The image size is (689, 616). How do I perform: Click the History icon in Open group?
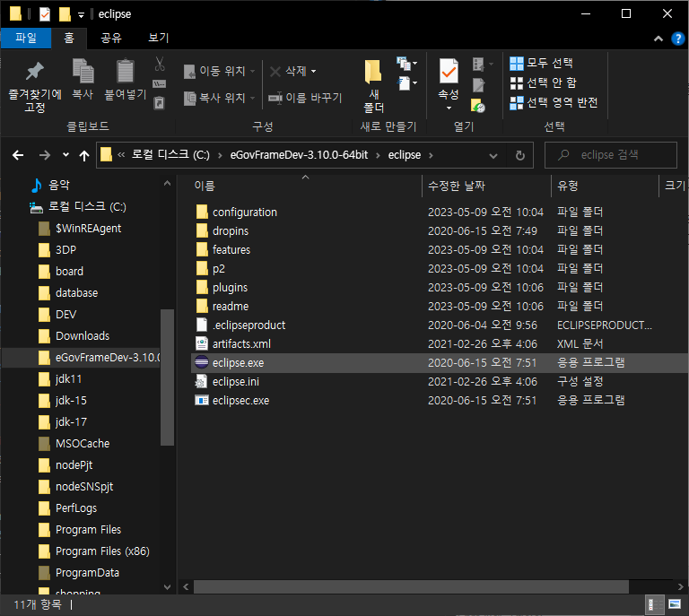coord(477,106)
